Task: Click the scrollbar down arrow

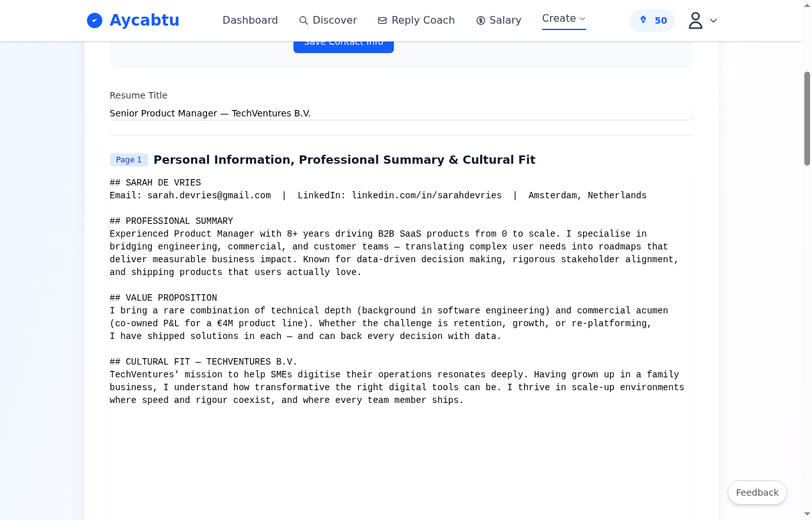Action: click(807, 514)
